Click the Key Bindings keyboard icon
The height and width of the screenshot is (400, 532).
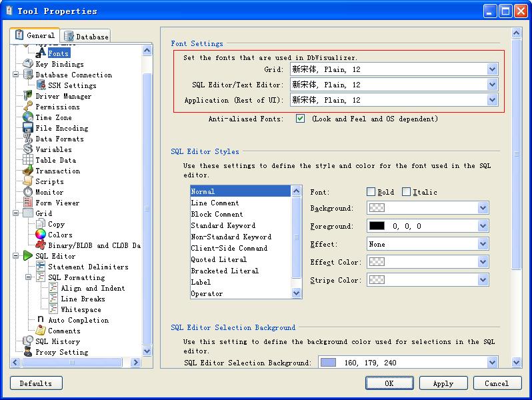click(28, 63)
